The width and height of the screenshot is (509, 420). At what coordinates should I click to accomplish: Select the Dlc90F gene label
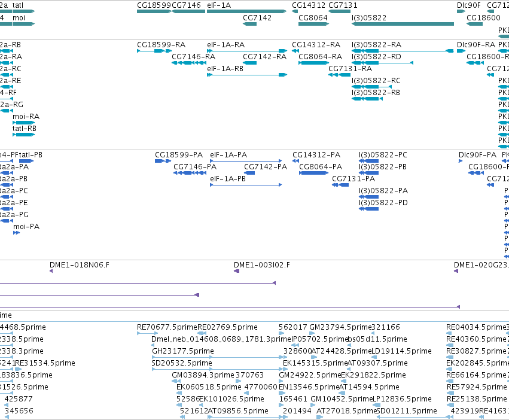(x=469, y=5)
